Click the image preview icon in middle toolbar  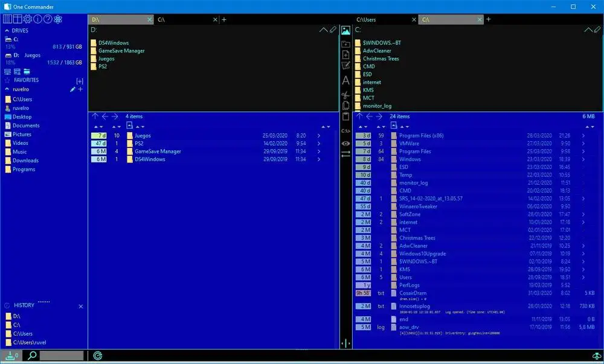[346, 30]
